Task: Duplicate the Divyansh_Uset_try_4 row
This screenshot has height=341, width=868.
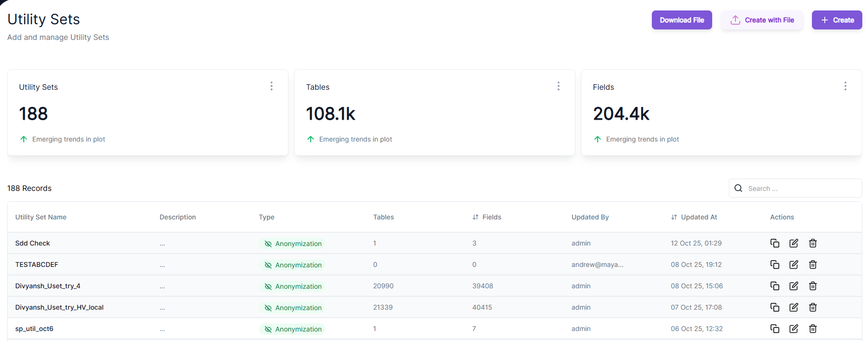Action: 774,286
